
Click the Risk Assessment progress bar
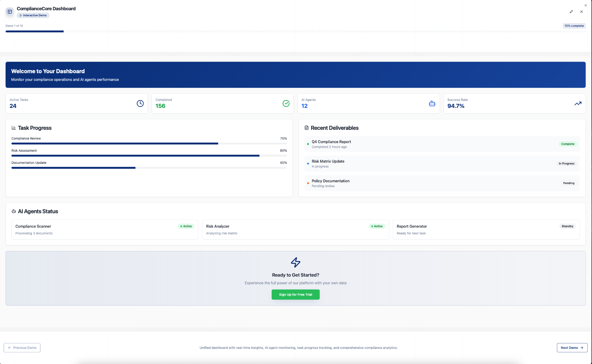pos(149,156)
